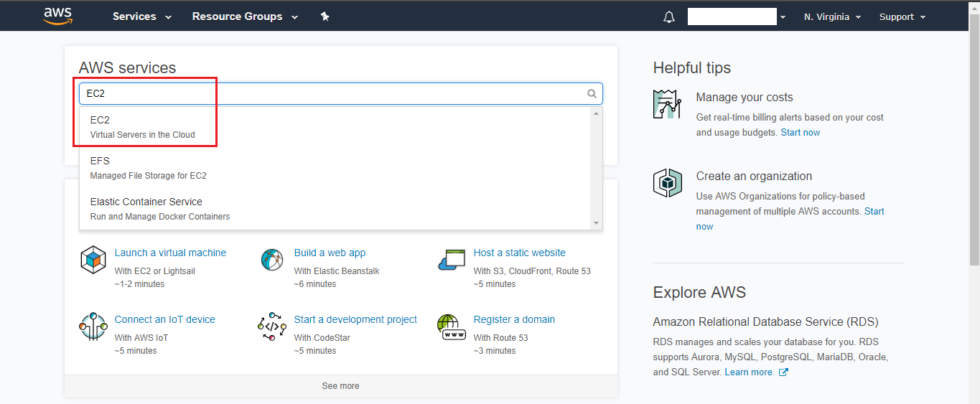Open the Learn more RDS link

(749, 372)
